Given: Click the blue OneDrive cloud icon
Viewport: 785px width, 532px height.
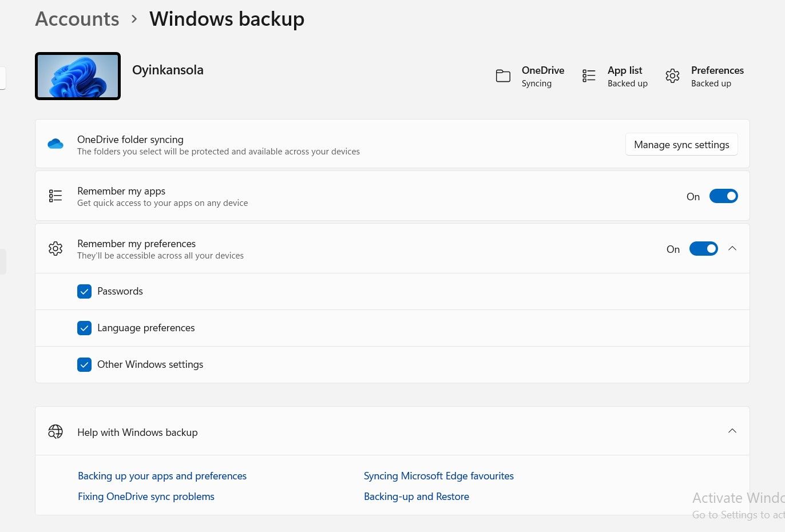Looking at the screenshot, I should (55, 144).
